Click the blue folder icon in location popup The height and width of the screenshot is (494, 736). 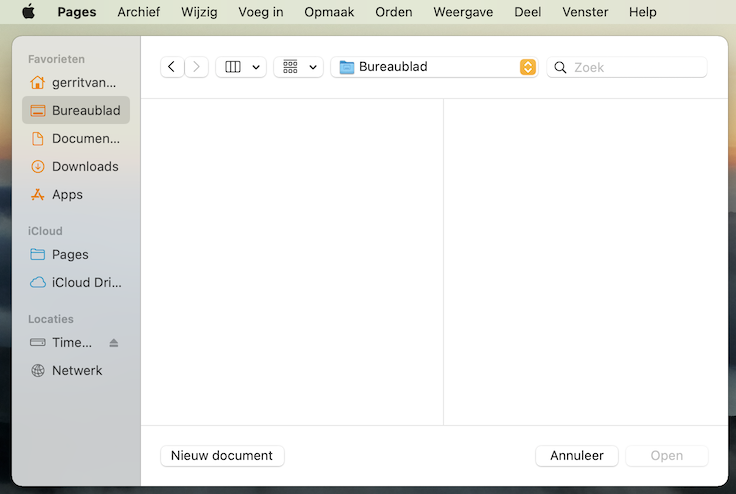tap(346, 67)
